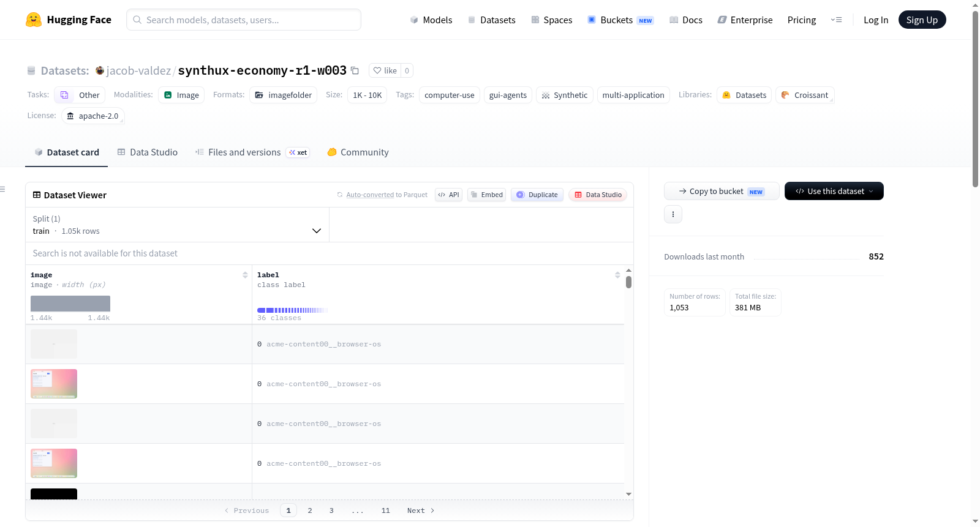
Task: Go to the Pricing page
Action: click(802, 20)
